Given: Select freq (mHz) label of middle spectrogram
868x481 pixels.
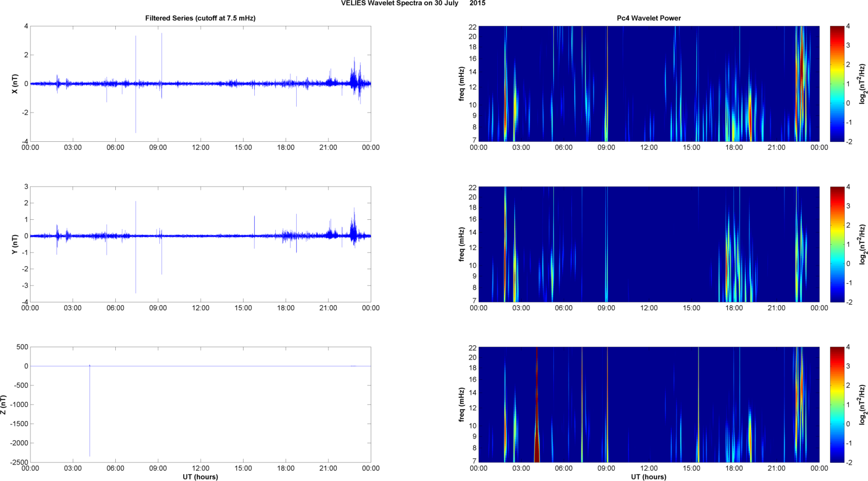Looking at the screenshot, I should pos(462,244).
